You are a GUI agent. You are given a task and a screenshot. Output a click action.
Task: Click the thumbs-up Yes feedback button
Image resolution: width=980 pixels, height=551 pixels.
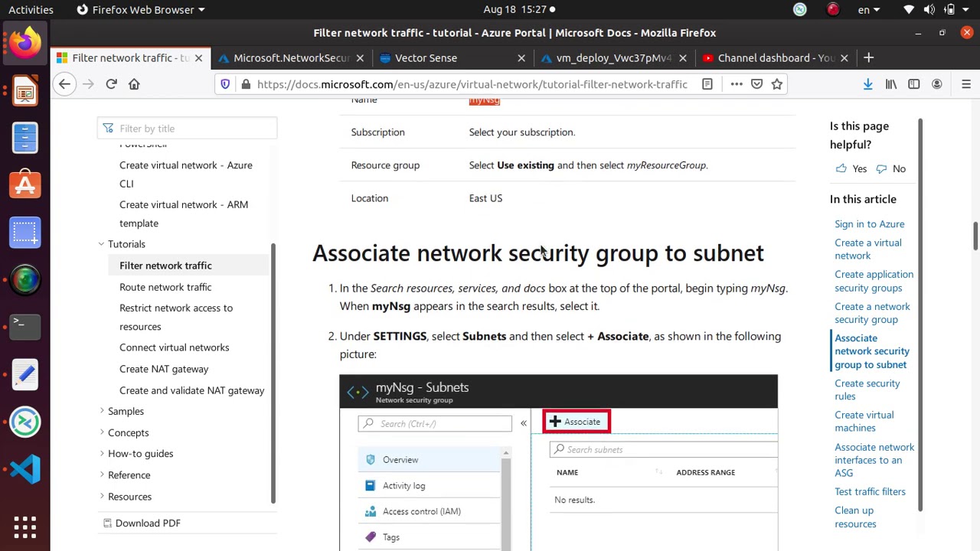coord(851,168)
